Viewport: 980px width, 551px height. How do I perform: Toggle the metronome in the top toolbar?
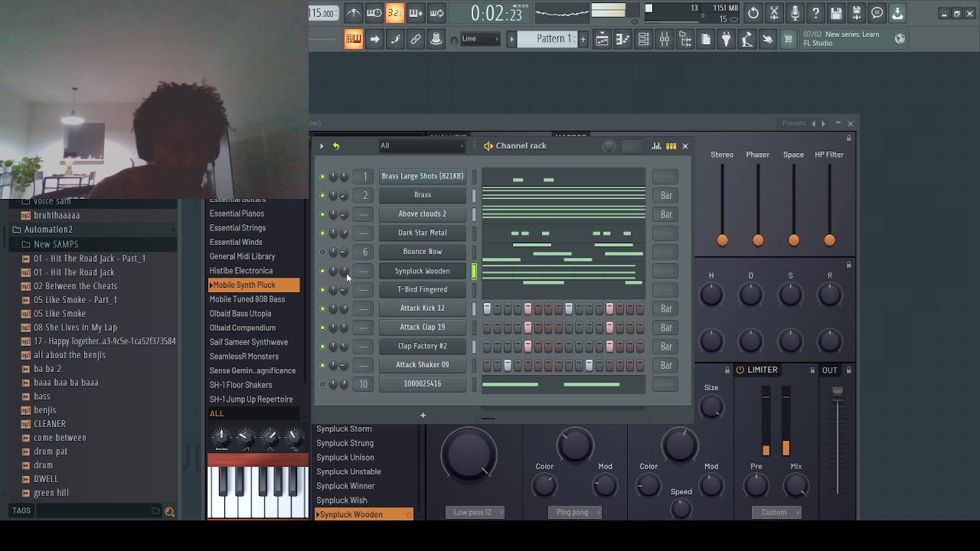click(x=353, y=12)
